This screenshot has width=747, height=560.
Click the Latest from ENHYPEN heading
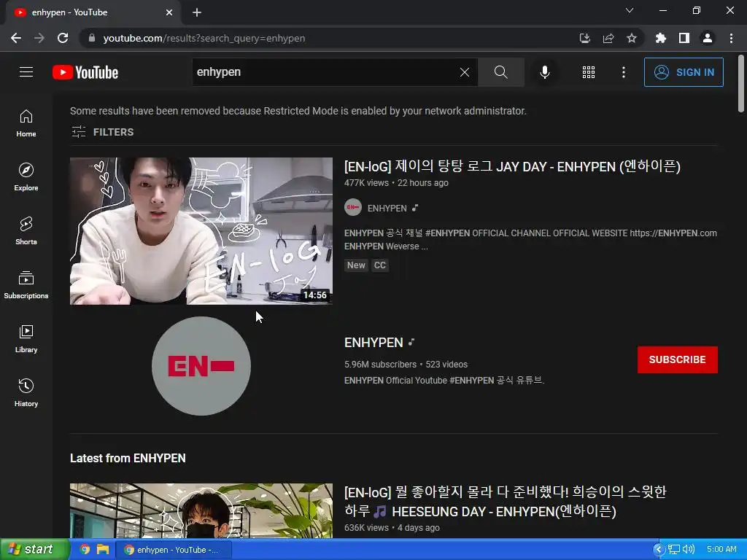tap(128, 458)
